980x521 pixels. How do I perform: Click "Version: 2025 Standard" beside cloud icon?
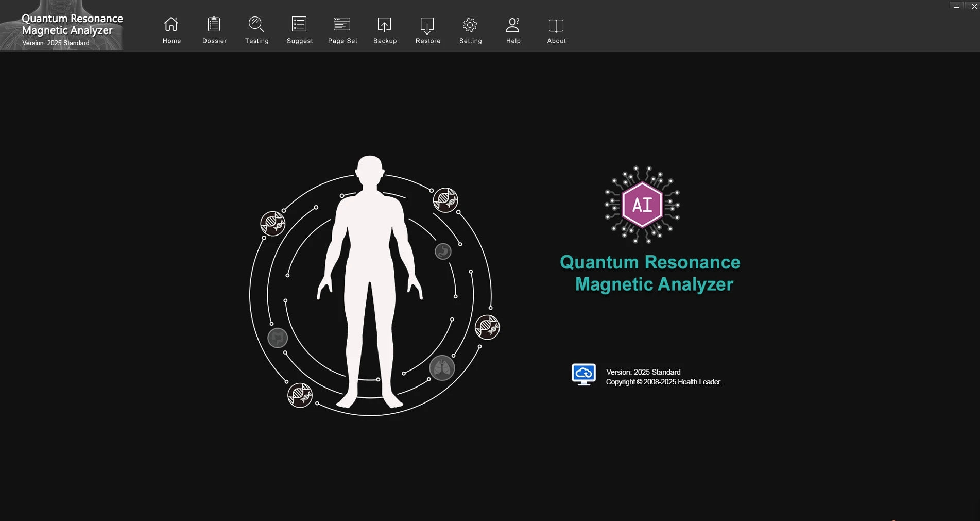click(643, 372)
